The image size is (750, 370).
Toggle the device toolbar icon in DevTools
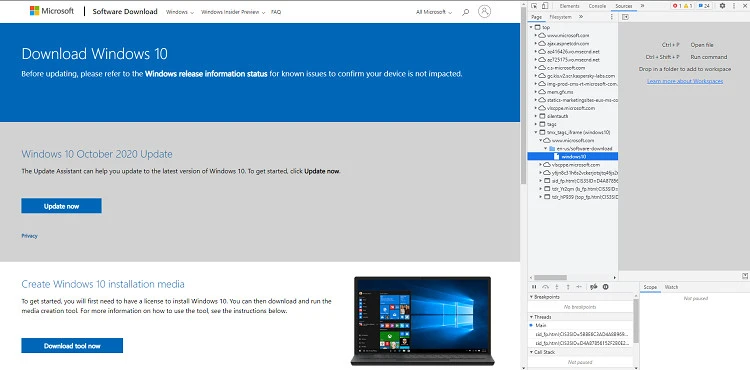click(545, 6)
